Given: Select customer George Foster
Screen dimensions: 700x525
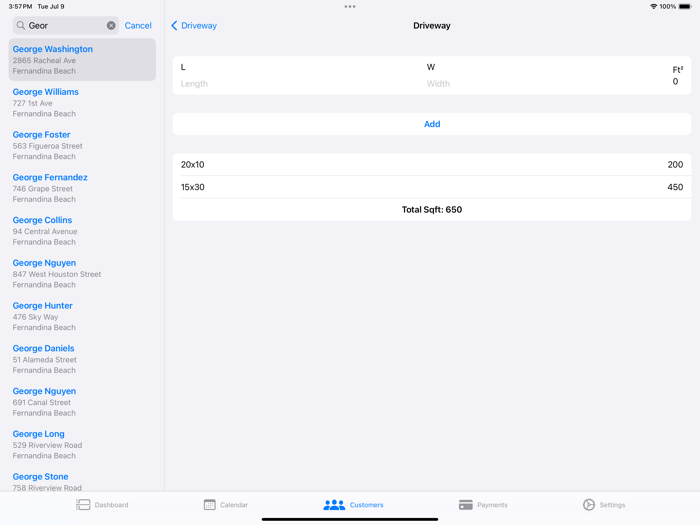Looking at the screenshot, I should pos(82,145).
